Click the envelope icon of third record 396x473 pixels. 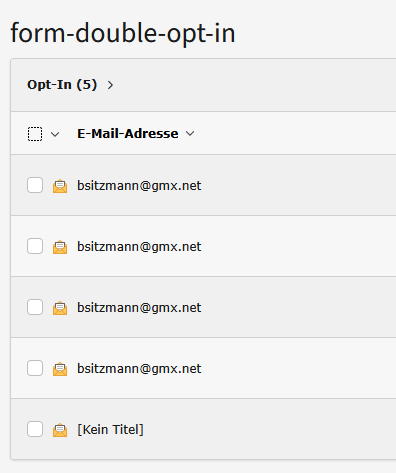point(60,308)
